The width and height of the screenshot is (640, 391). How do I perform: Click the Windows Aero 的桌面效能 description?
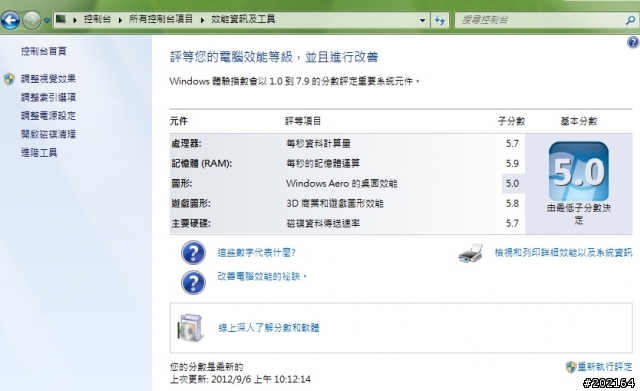(x=341, y=183)
